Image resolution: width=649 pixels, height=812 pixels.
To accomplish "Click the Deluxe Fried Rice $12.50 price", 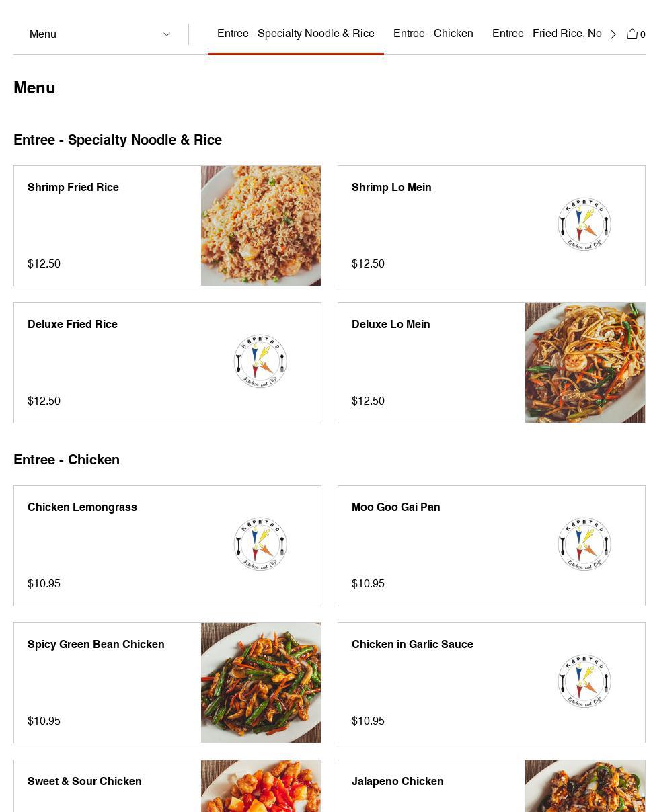I will 44,401.
